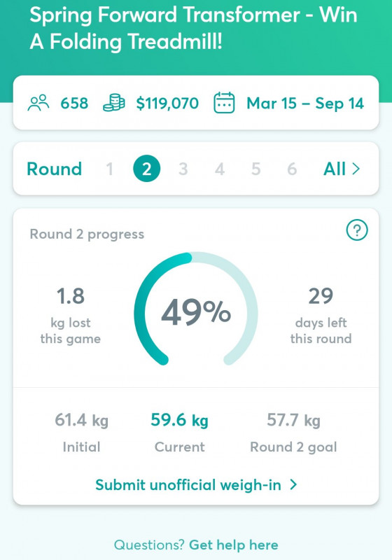The height and width of the screenshot is (560, 392).
Task: Switch to round 5
Action: click(256, 169)
